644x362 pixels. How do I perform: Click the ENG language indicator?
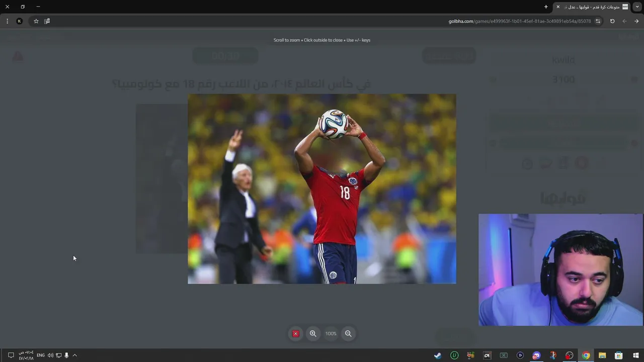[x=41, y=355]
